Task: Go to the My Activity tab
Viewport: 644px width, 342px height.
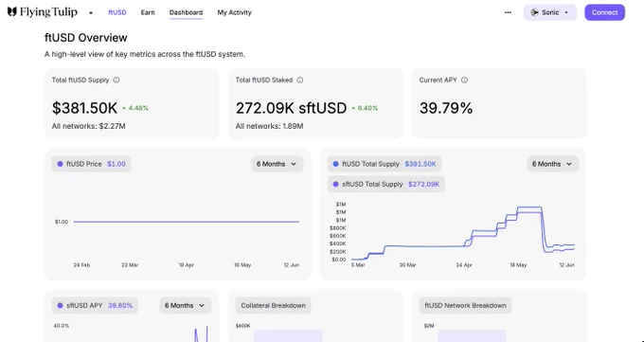Action: click(235, 12)
